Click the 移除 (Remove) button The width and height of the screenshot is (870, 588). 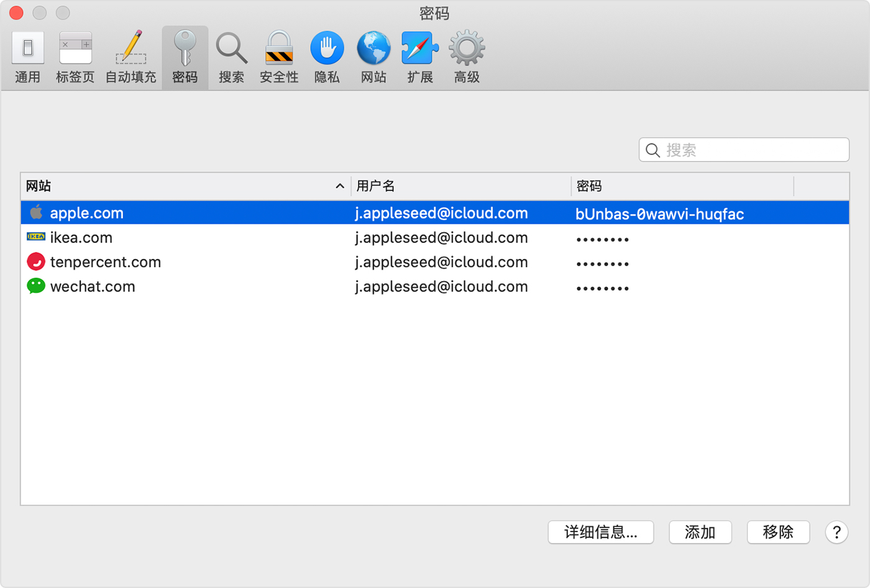(x=778, y=532)
